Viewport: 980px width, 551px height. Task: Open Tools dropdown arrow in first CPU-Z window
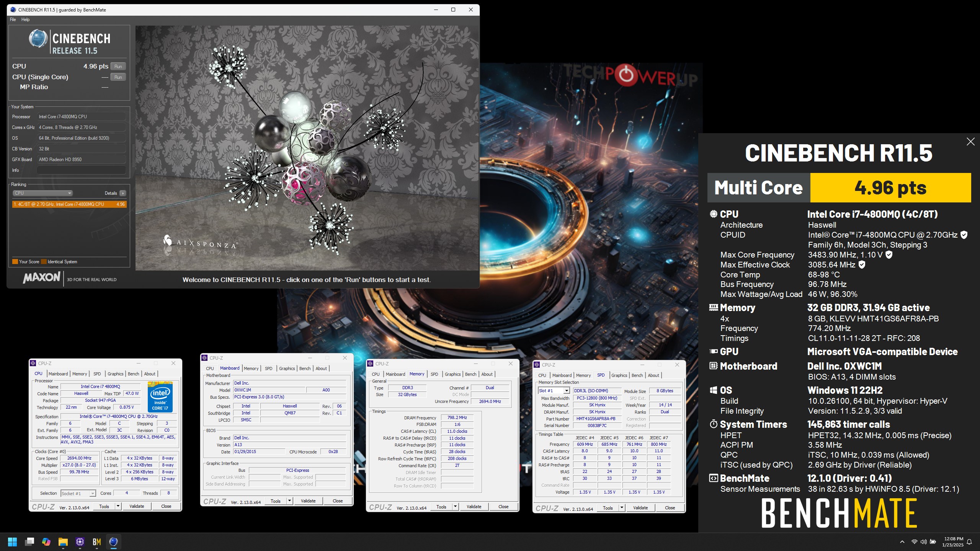click(118, 506)
